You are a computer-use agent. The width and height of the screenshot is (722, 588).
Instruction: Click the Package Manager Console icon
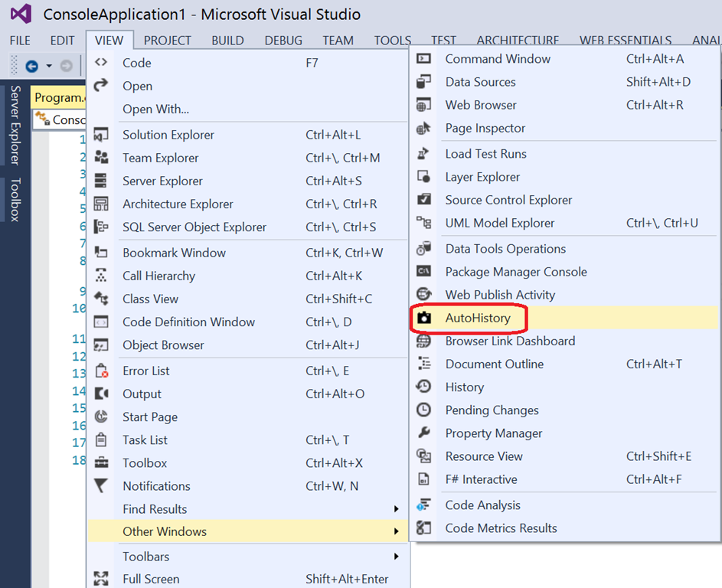(423, 271)
